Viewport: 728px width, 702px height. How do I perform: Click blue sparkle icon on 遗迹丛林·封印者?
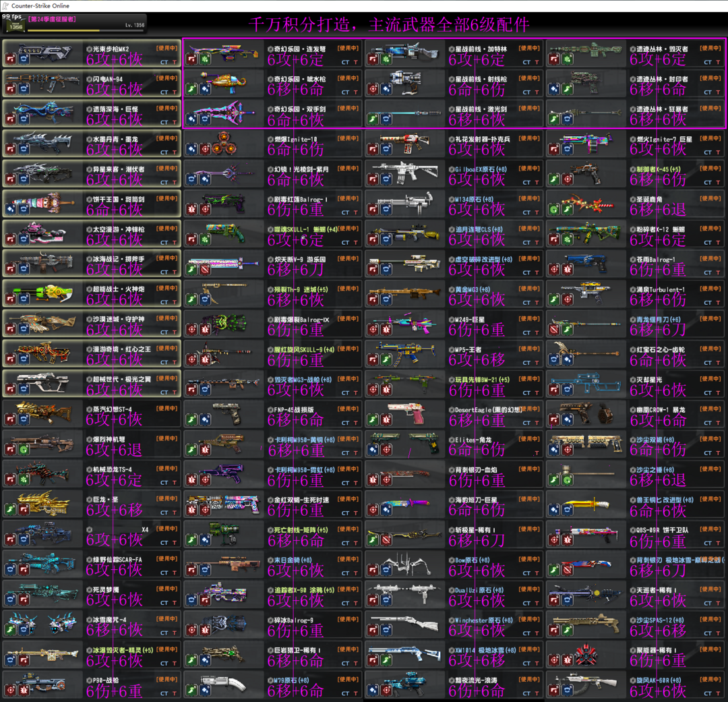pyautogui.click(x=554, y=89)
